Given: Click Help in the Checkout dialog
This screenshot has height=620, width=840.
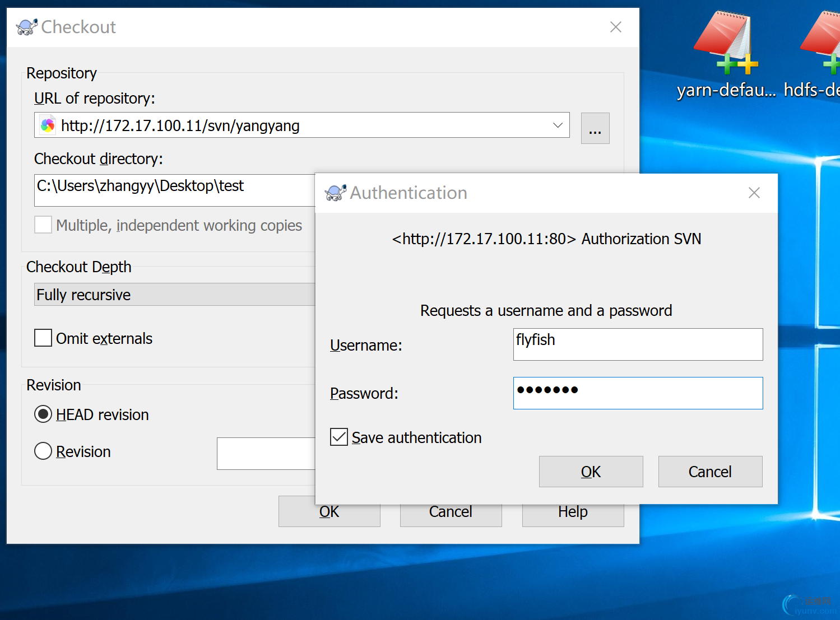Looking at the screenshot, I should 573,515.
